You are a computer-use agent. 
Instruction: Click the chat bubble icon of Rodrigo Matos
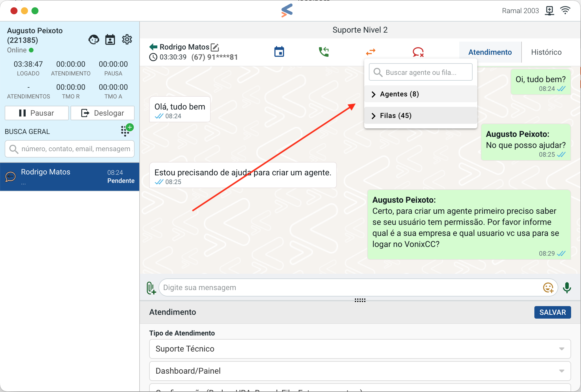click(x=10, y=176)
